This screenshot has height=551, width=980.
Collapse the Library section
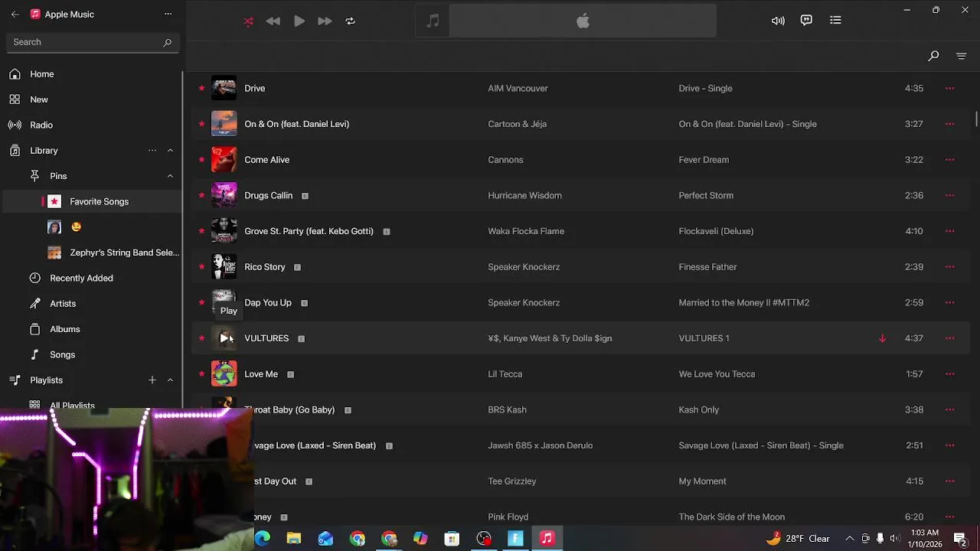[x=170, y=151]
